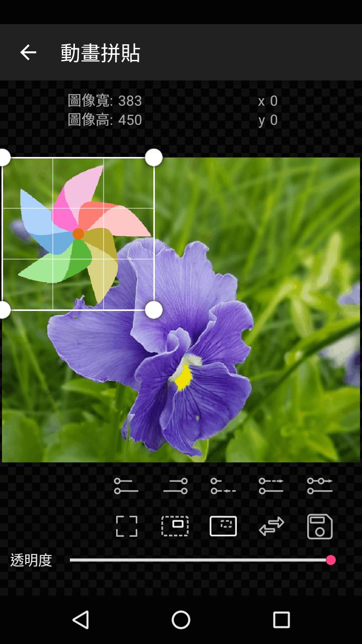Tap the 圖像寬: 383 value
Image resolution: width=362 pixels, height=644 pixels.
tap(105, 101)
